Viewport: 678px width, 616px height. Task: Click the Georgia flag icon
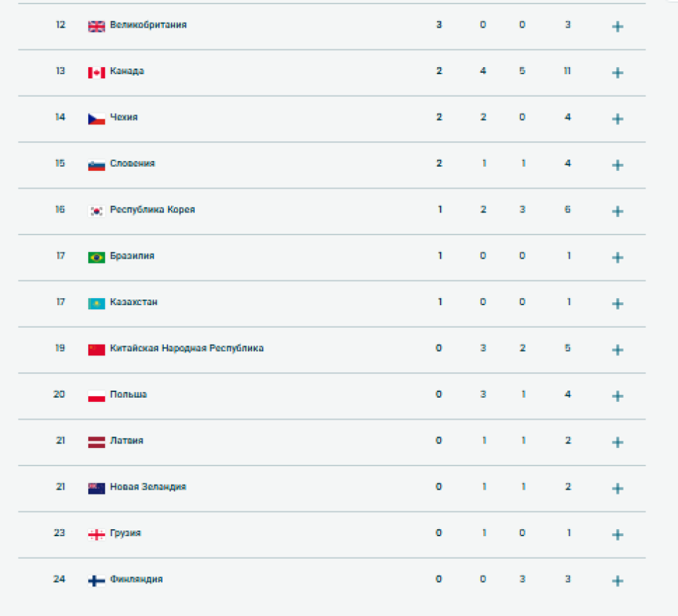[x=97, y=533]
